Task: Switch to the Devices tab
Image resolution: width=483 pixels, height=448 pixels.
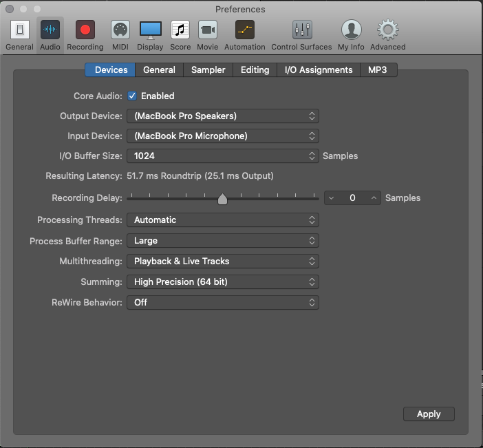Action: [110, 70]
